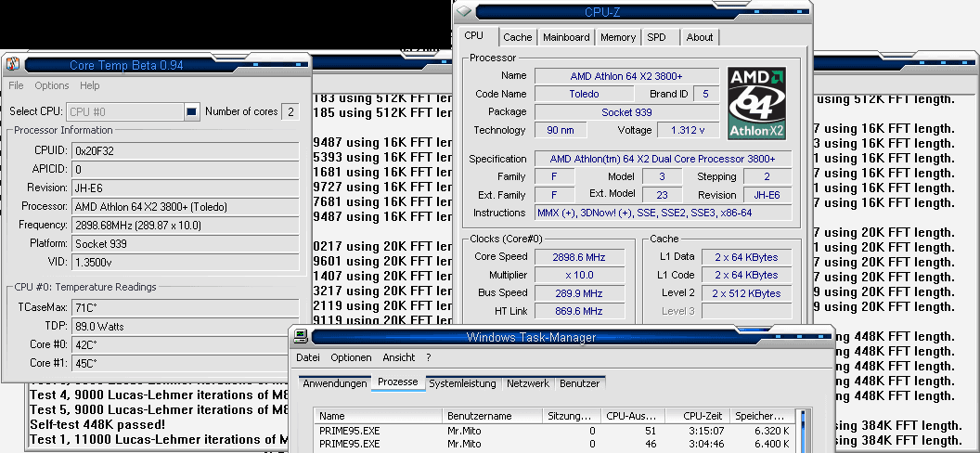
Task: Click the Voltage value 1.312 v
Action: 688,131
